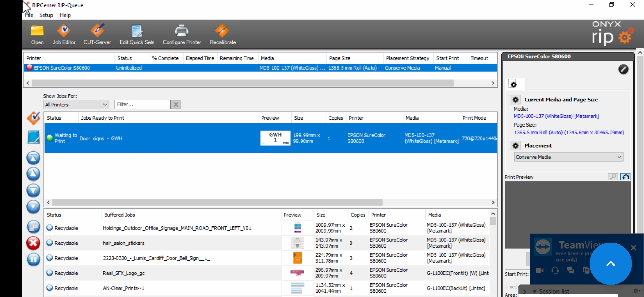Select the Lumis_Cardiff_Door_Bell_Sign job

pos(267,258)
